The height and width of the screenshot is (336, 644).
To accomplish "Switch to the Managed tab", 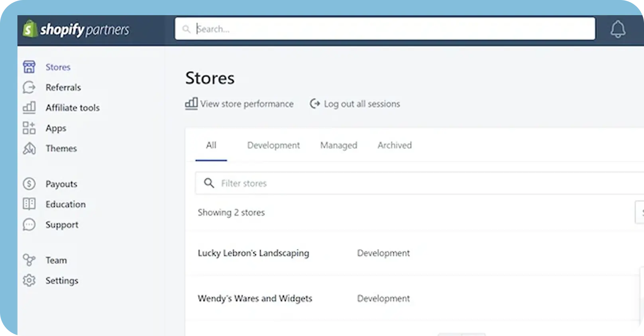I will pyautogui.click(x=338, y=145).
